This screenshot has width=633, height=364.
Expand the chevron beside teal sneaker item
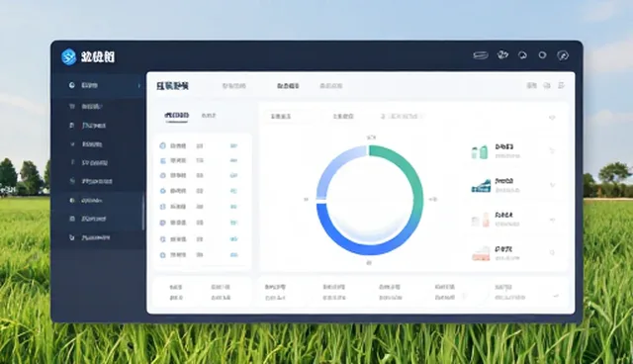click(552, 185)
